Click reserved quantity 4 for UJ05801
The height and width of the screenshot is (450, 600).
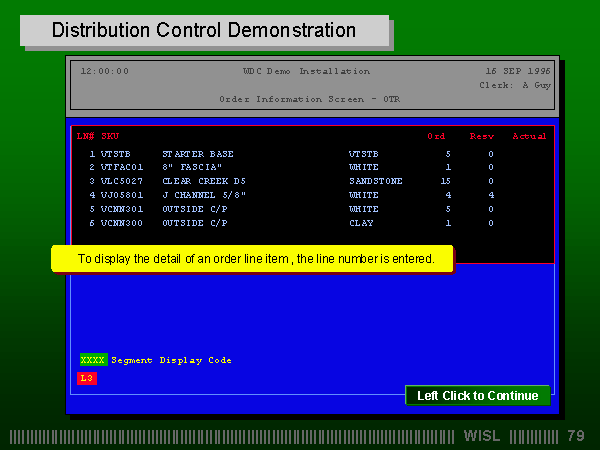(491, 195)
